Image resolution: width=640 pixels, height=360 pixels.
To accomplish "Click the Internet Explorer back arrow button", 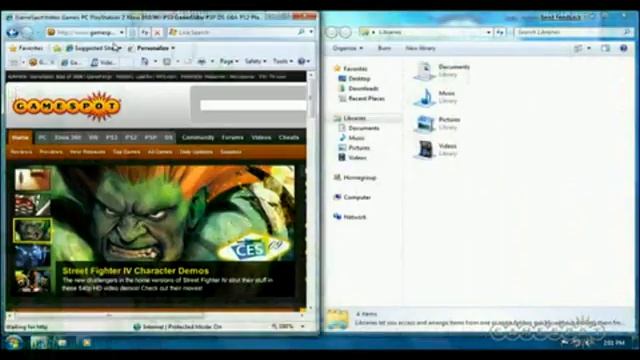I will tap(13, 32).
